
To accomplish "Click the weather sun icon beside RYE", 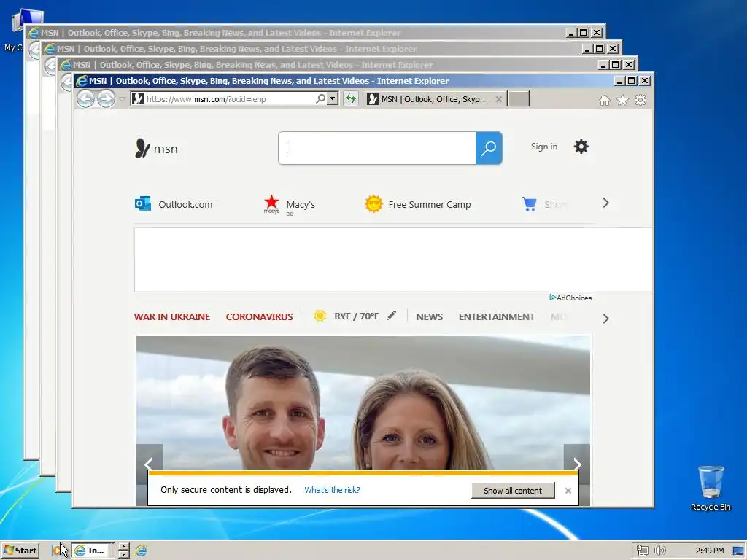I will pos(320,316).
